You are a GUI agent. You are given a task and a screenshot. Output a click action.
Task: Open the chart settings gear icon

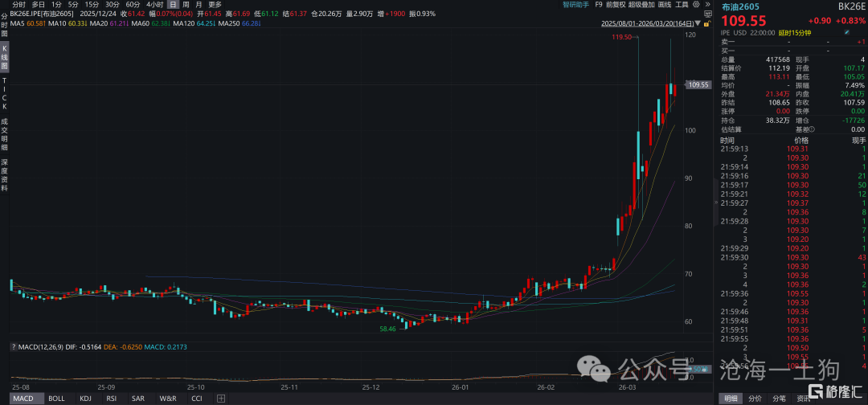pos(696,4)
